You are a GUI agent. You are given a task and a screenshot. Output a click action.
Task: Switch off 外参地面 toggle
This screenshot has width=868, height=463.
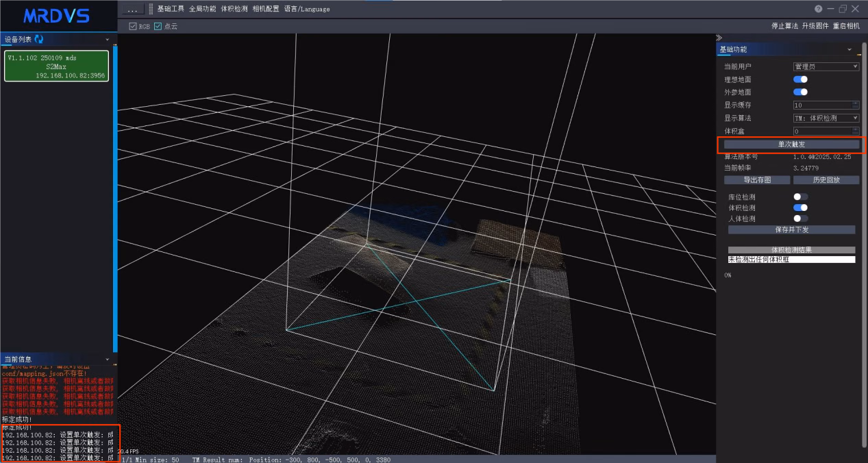(800, 92)
